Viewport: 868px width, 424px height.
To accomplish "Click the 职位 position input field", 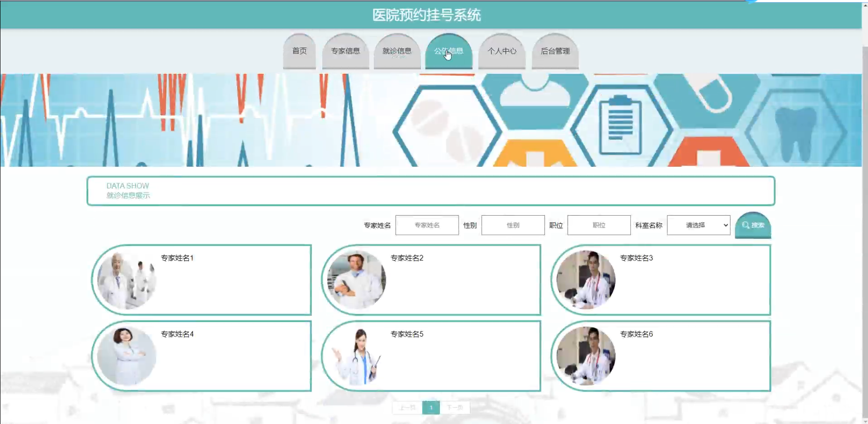I will (599, 225).
